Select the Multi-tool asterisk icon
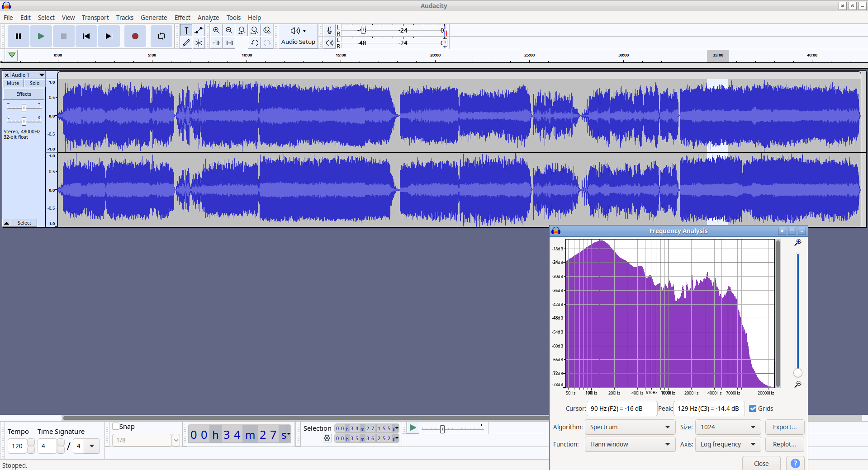The height and width of the screenshot is (470, 868). 199,43
